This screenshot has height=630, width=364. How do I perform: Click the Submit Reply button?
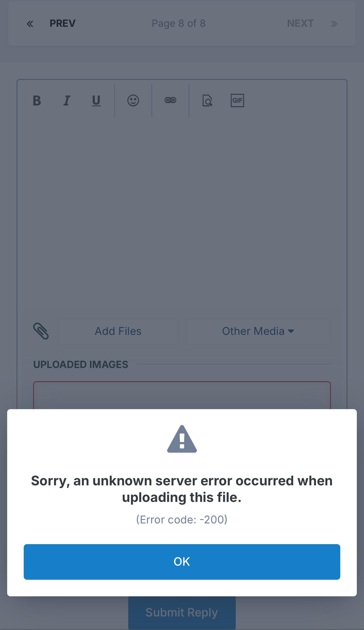(182, 613)
